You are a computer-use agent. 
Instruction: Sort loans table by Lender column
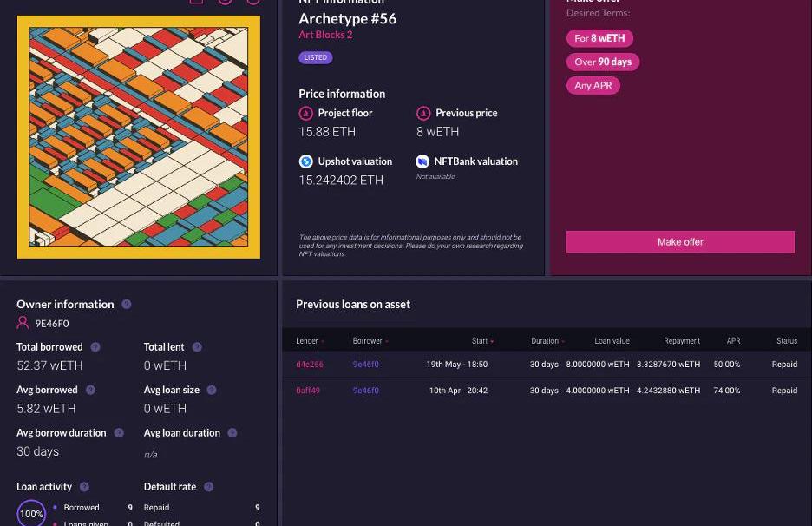[x=309, y=341]
